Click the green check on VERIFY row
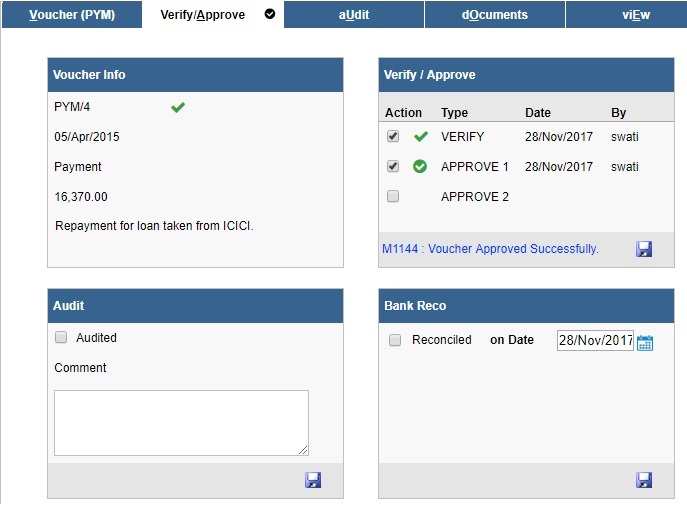 (x=421, y=137)
